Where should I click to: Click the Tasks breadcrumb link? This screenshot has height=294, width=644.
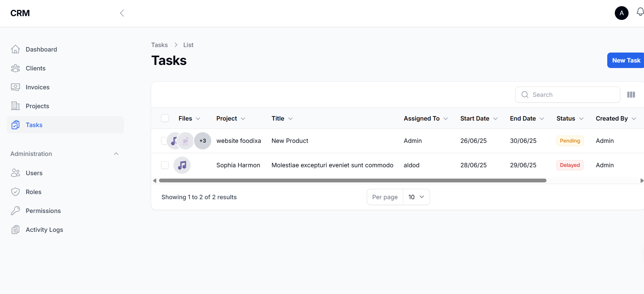point(159,45)
